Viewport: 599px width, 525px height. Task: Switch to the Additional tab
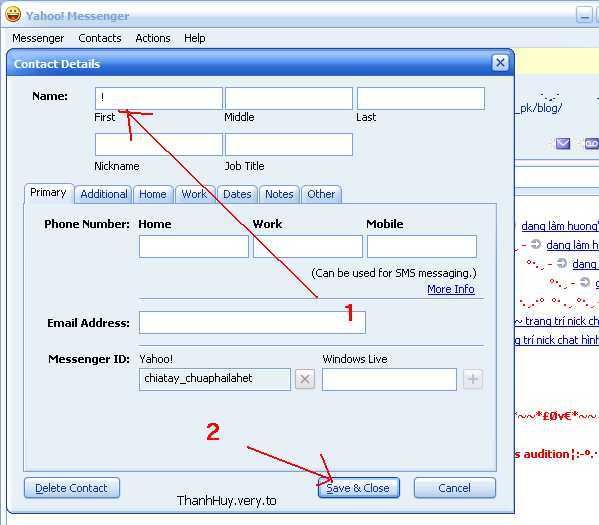click(x=104, y=194)
